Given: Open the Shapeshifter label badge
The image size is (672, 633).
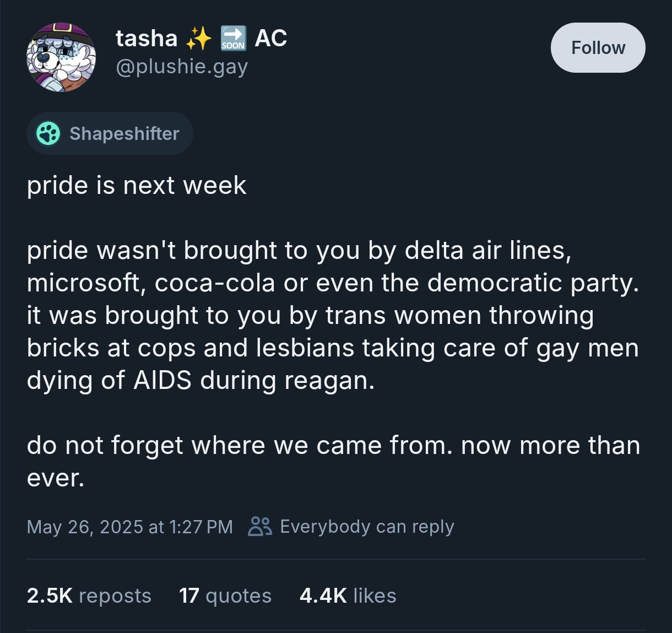Looking at the screenshot, I should pos(110,133).
